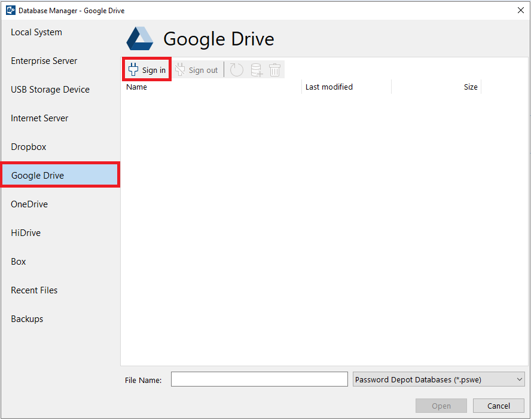Click the new database icon

click(x=257, y=70)
